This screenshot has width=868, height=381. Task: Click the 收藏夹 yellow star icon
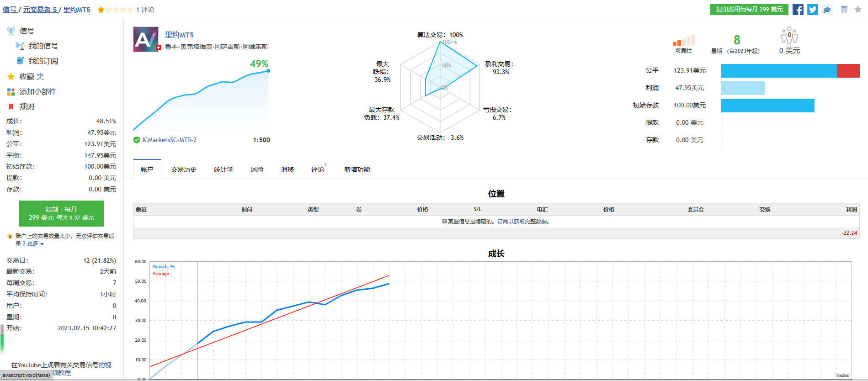[x=11, y=77]
